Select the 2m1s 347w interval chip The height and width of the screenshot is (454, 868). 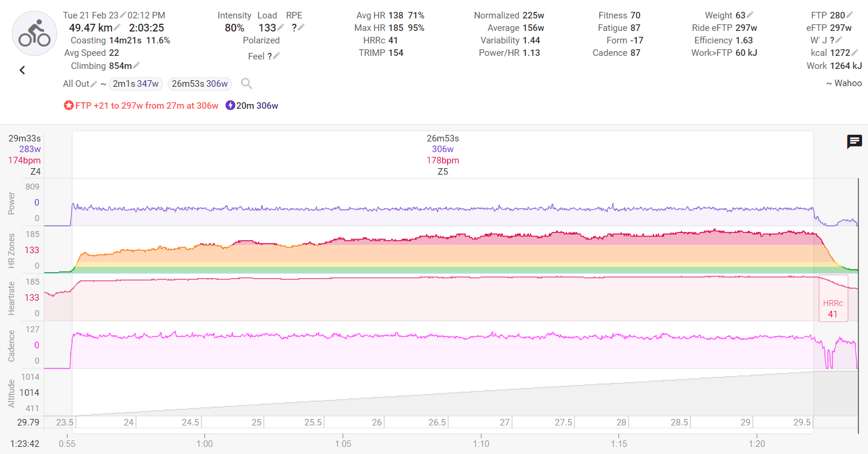(136, 84)
